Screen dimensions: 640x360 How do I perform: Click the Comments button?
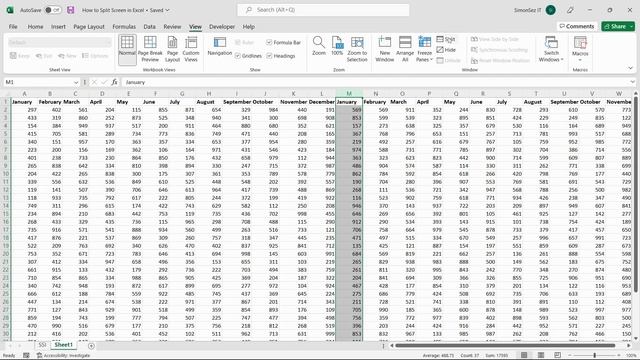577,26
